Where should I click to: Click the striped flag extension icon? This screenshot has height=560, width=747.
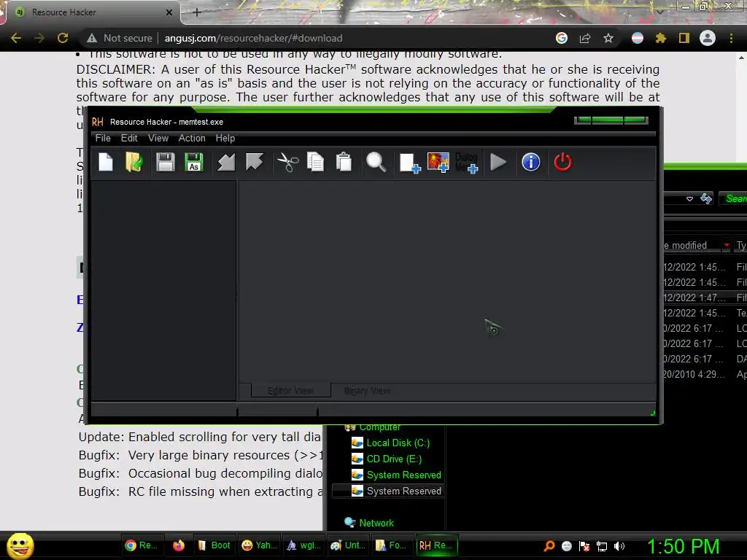(638, 38)
